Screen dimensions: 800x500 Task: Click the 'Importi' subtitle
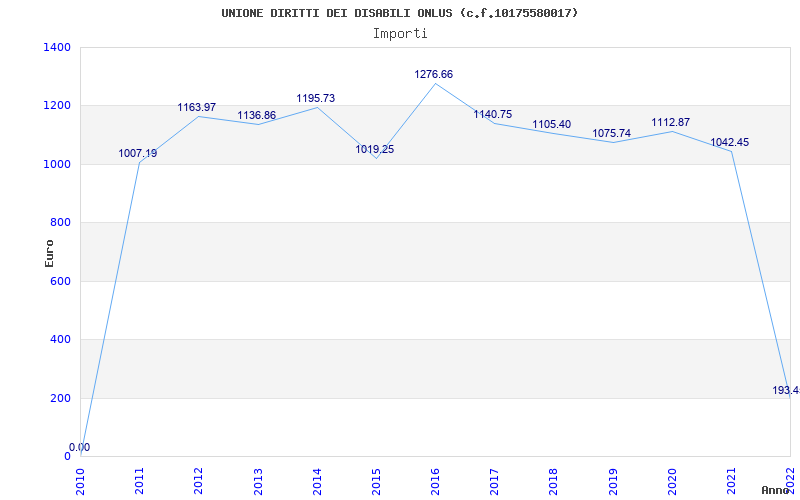pos(400,34)
